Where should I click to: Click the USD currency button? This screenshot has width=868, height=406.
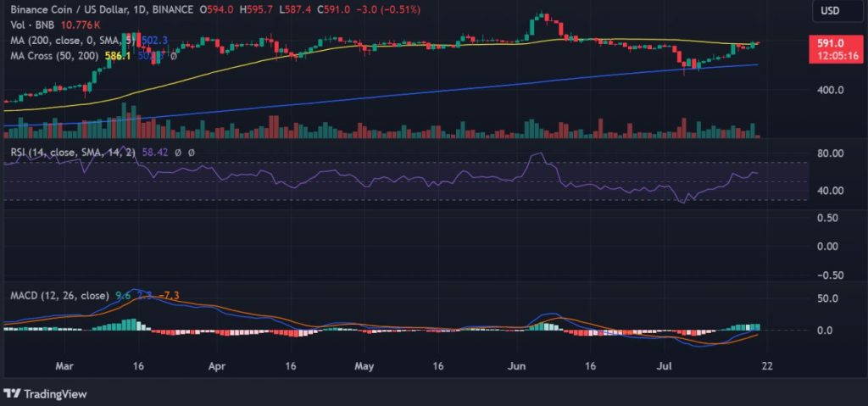click(x=837, y=10)
